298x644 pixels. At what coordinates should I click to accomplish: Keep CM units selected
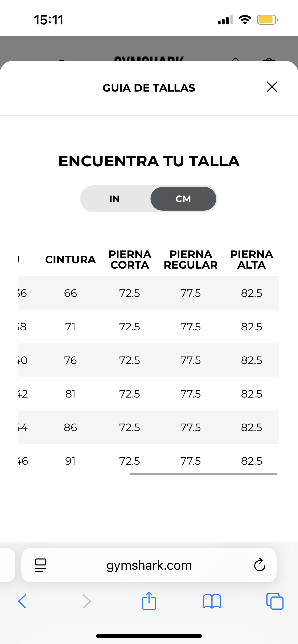(x=183, y=199)
